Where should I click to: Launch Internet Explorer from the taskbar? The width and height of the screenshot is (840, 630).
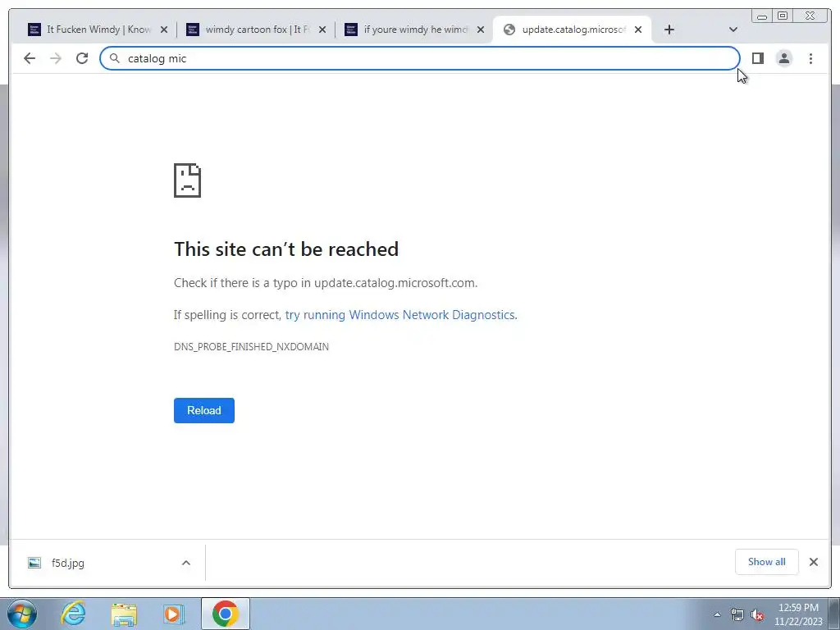pos(73,614)
